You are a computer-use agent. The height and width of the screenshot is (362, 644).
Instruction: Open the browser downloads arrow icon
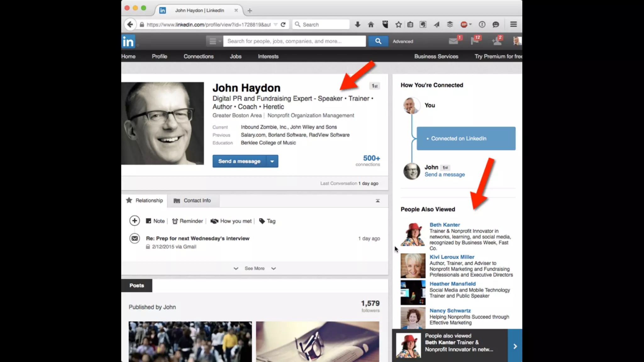tap(358, 25)
